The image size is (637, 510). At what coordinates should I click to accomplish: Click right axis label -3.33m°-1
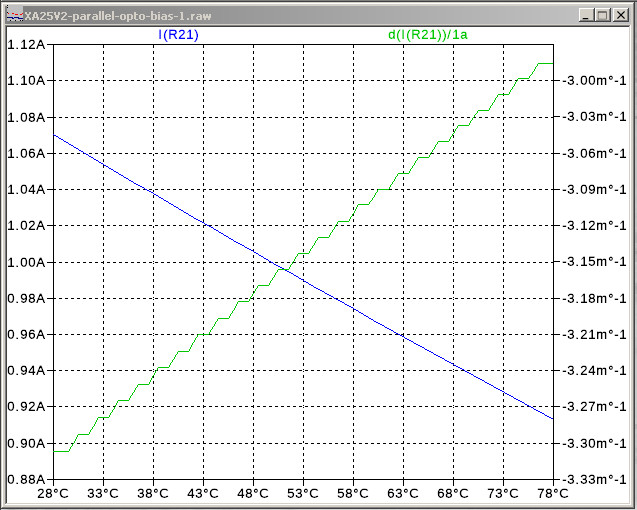[x=594, y=479]
